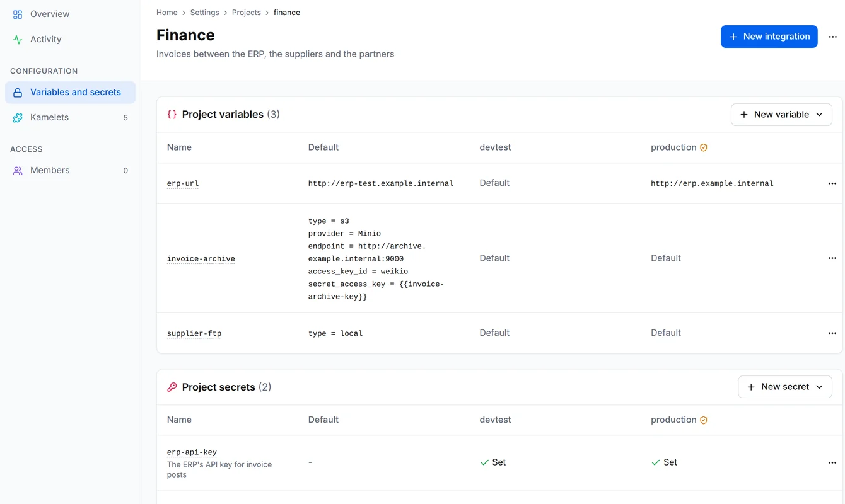This screenshot has height=504, width=845.
Task: Open more options menu next to New integration
Action: point(832,37)
